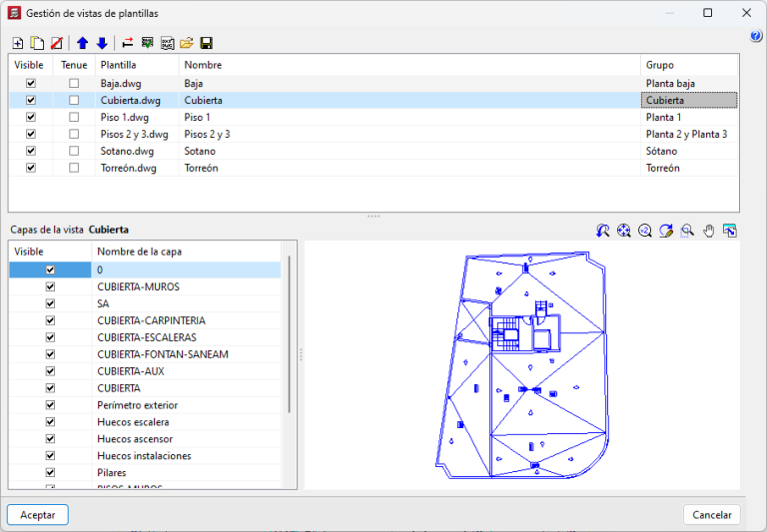Uncheck Visible for Piso 1.dwg

(x=31, y=117)
